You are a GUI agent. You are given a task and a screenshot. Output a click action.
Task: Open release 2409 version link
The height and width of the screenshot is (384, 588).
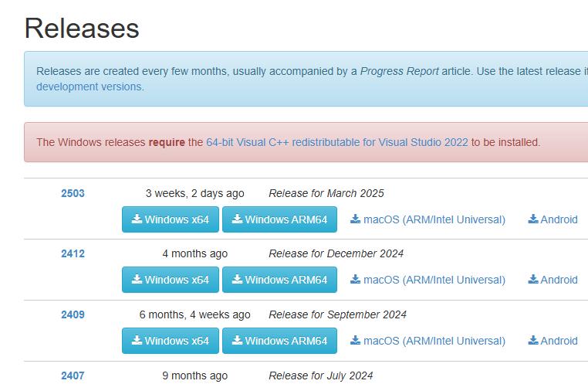(73, 314)
